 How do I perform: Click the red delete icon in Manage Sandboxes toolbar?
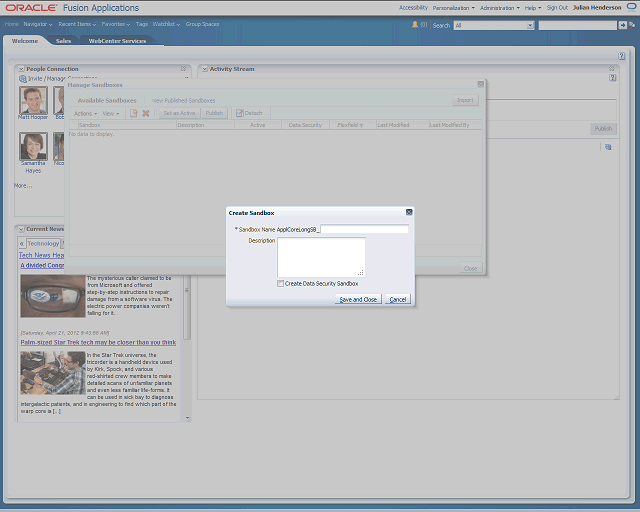pyautogui.click(x=146, y=113)
